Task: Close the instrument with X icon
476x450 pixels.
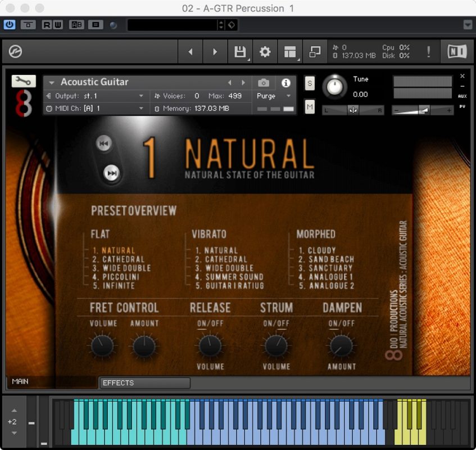Action: tap(463, 76)
